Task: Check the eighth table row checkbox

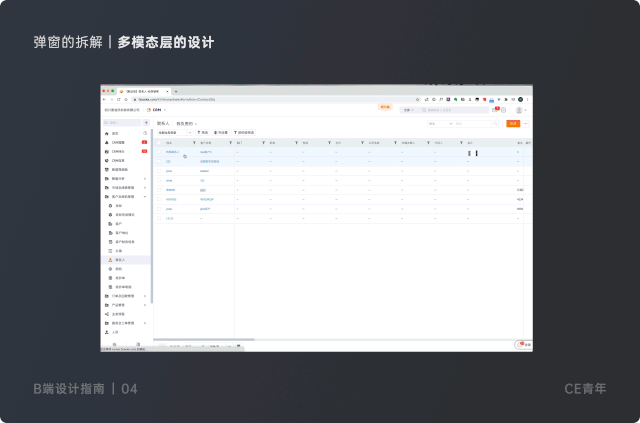Action: 159,218
